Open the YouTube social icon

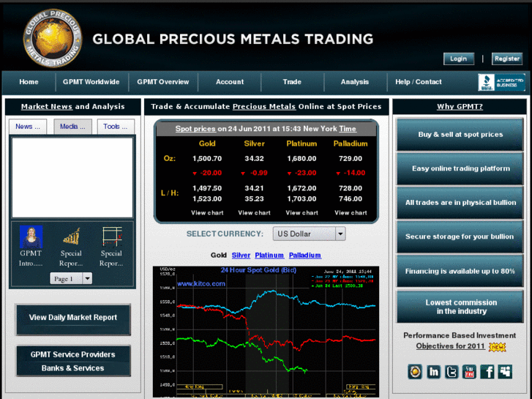coord(469,371)
